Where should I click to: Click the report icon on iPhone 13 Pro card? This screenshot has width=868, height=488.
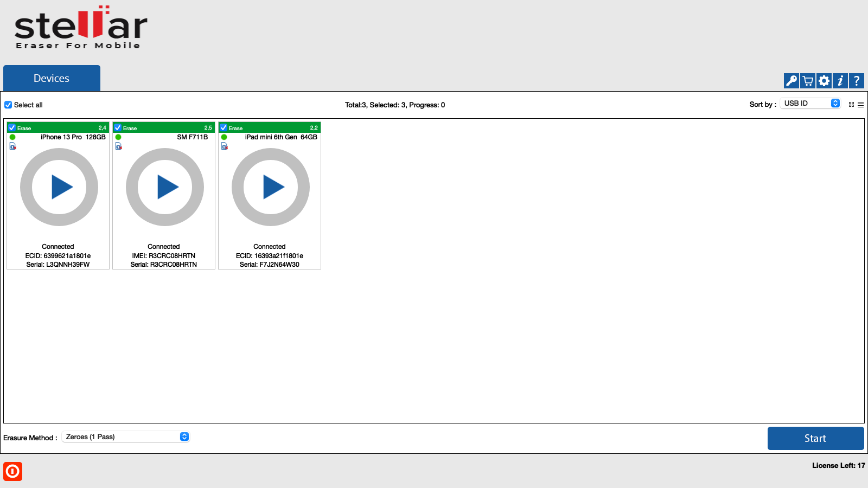pyautogui.click(x=13, y=146)
